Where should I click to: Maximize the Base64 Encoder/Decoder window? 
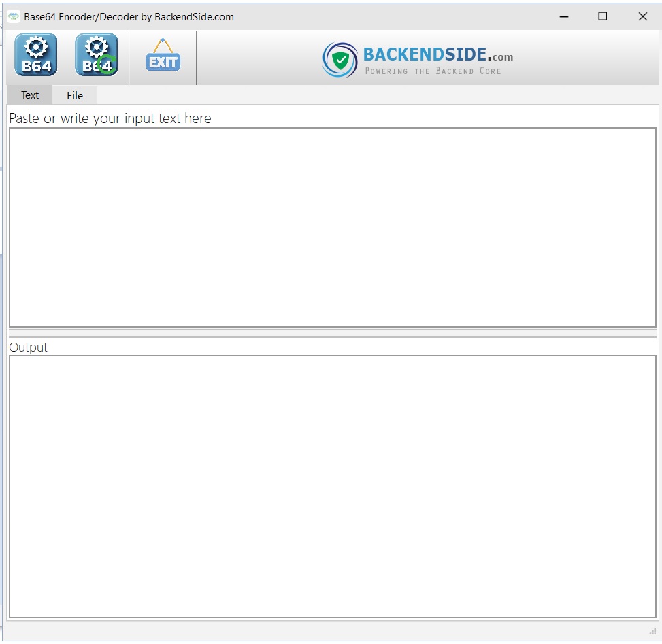[x=602, y=16]
